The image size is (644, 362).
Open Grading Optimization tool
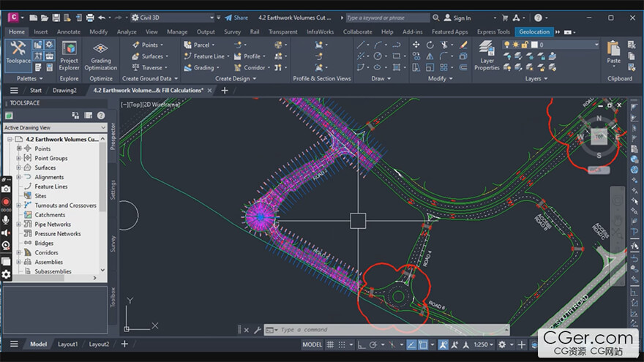[x=101, y=54]
